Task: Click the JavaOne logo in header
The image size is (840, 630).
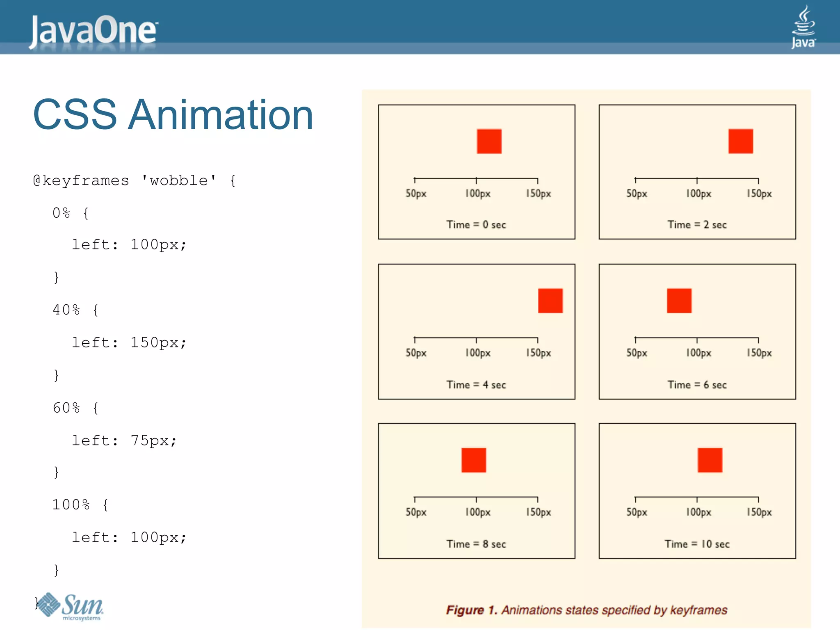Action: pyautogui.click(x=94, y=30)
